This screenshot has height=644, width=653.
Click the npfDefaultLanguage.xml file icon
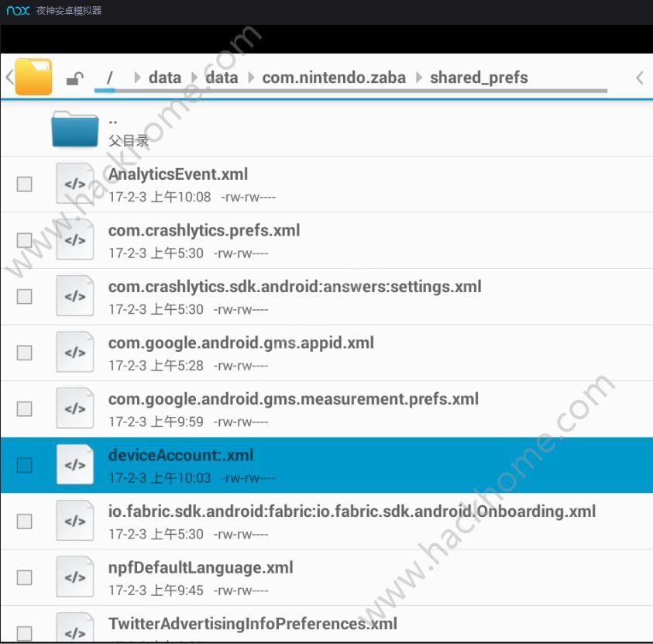[75, 577]
